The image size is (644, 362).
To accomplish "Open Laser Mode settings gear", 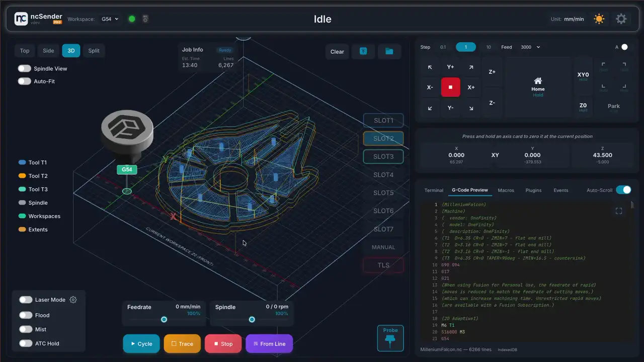I will (73, 300).
